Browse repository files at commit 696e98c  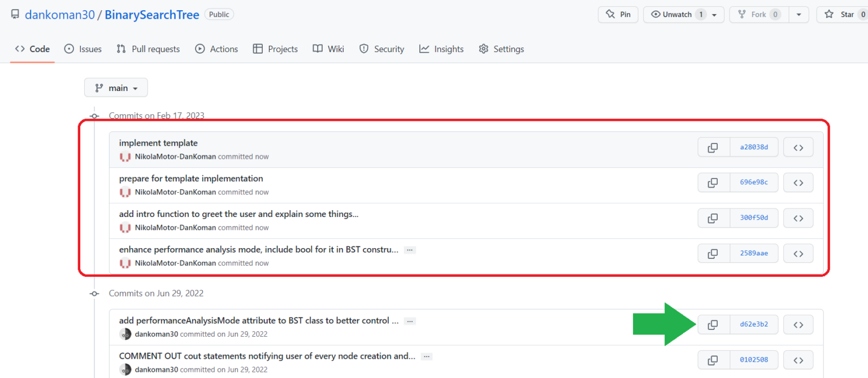click(798, 182)
